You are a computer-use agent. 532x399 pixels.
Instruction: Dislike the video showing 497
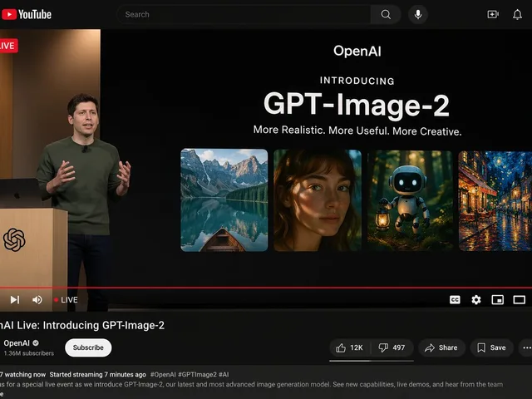click(392, 347)
